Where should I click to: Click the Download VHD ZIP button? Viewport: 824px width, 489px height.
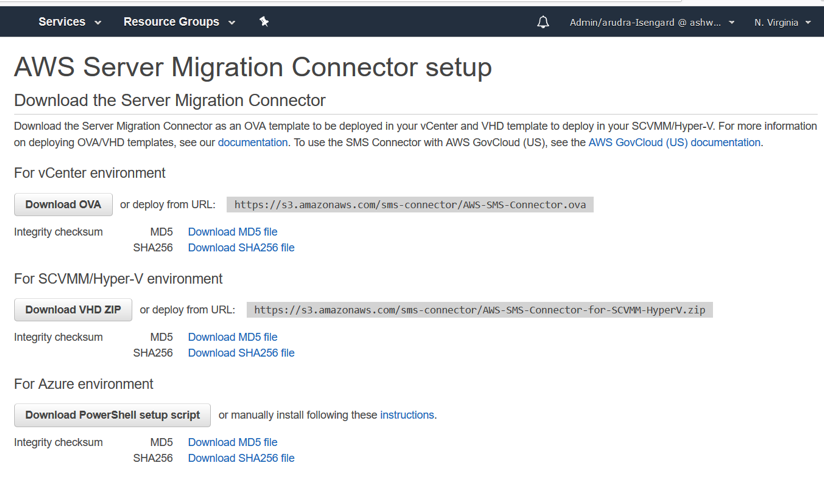[x=73, y=309]
